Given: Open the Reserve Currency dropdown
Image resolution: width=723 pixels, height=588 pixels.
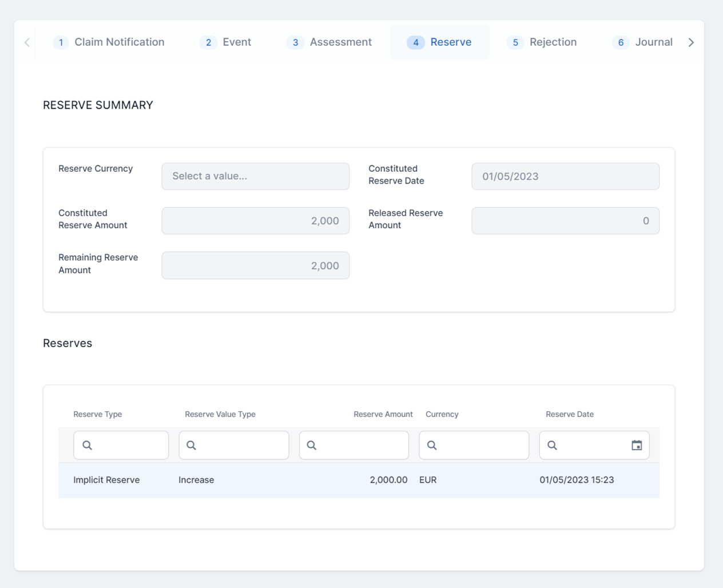Looking at the screenshot, I should [255, 176].
